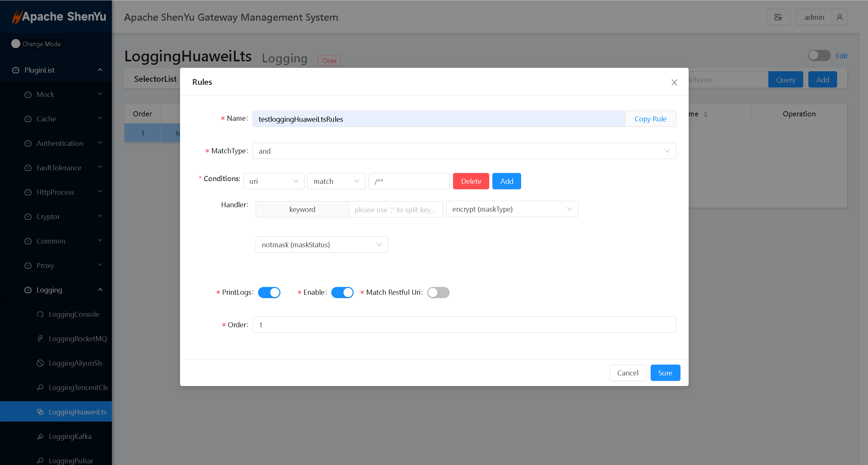This screenshot has width=868, height=465.
Task: Turn on Match Restful Uri switch
Action: (438, 292)
